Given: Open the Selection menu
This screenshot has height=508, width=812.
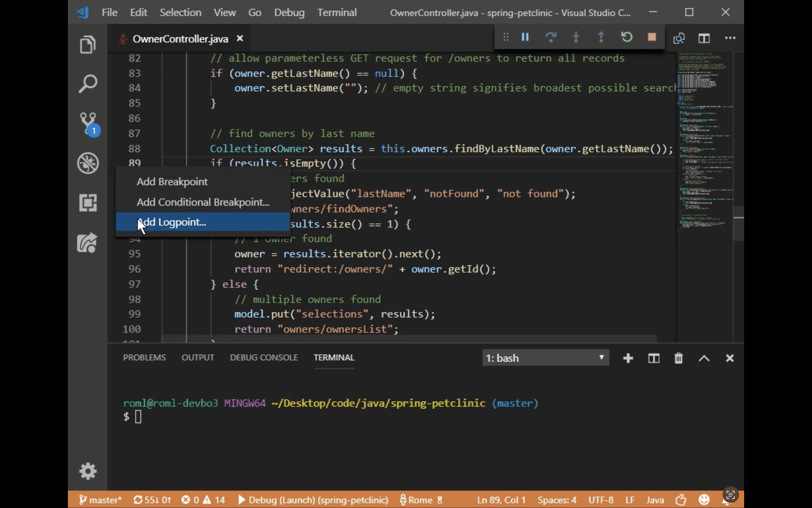Looking at the screenshot, I should coord(180,12).
